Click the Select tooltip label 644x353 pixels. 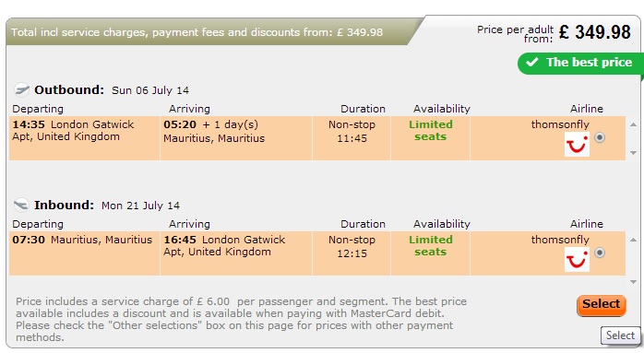click(620, 335)
